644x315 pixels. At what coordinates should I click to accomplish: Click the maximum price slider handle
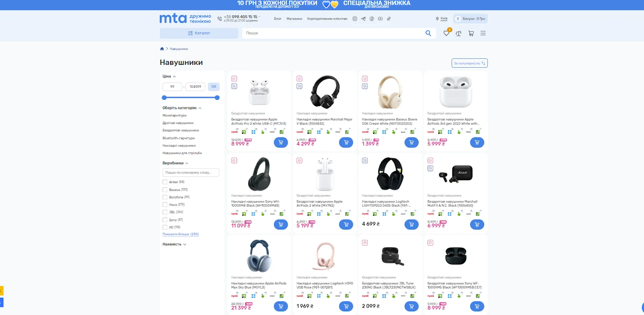coord(217,97)
